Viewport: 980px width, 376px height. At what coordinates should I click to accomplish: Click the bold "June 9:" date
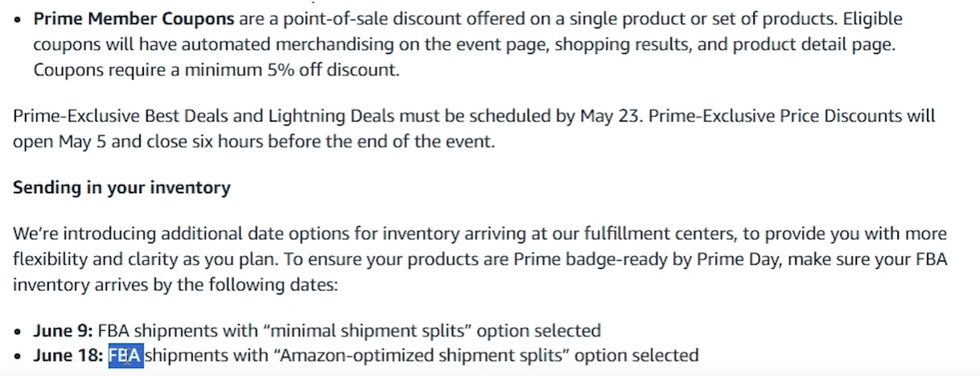click(x=63, y=330)
